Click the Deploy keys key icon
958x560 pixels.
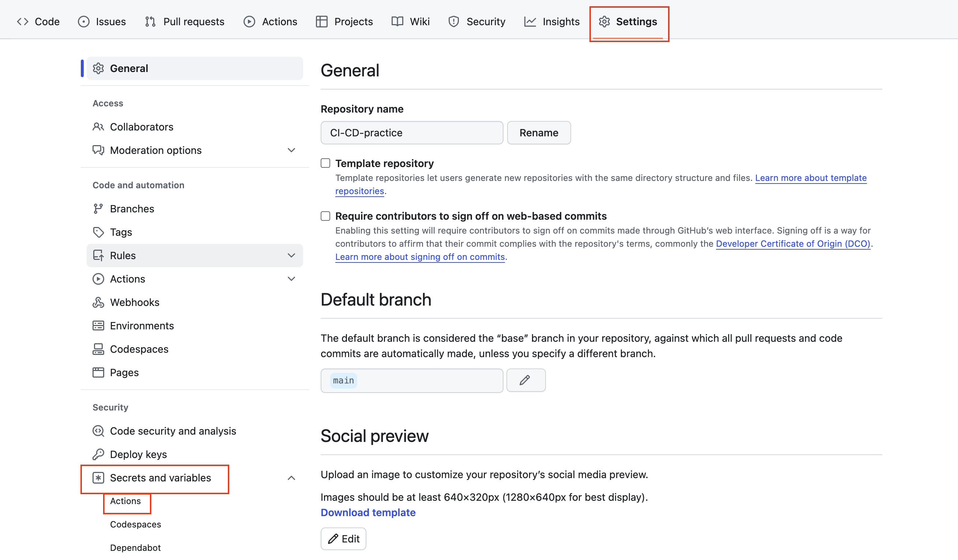pos(98,454)
